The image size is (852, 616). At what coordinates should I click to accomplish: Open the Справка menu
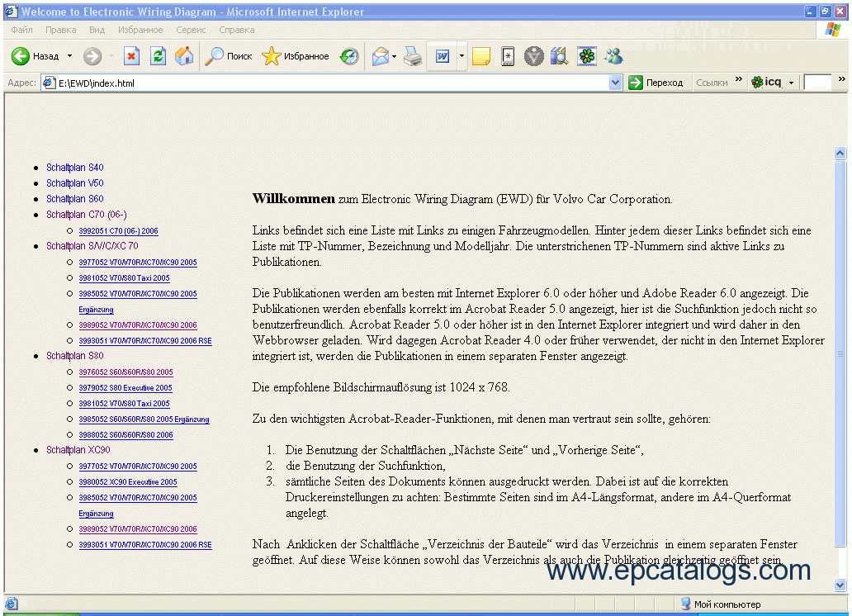click(236, 30)
